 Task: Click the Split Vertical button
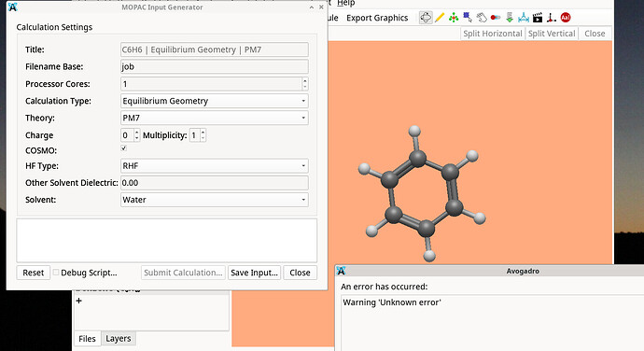click(x=552, y=34)
